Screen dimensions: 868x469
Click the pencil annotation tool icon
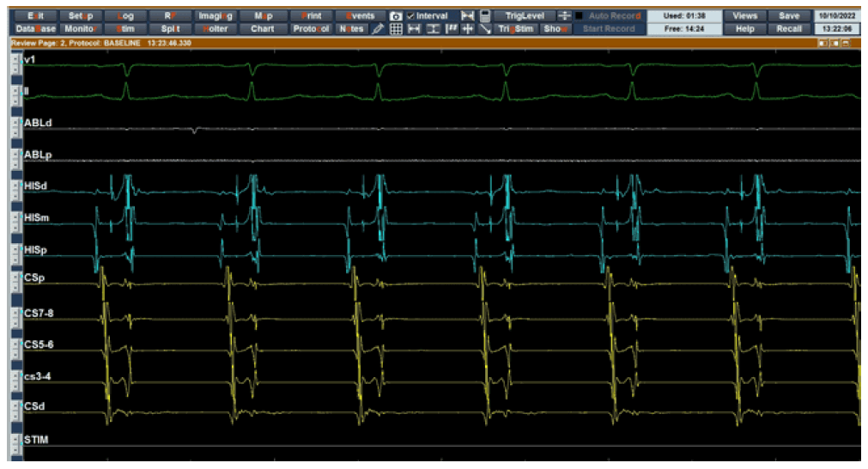coord(378,29)
